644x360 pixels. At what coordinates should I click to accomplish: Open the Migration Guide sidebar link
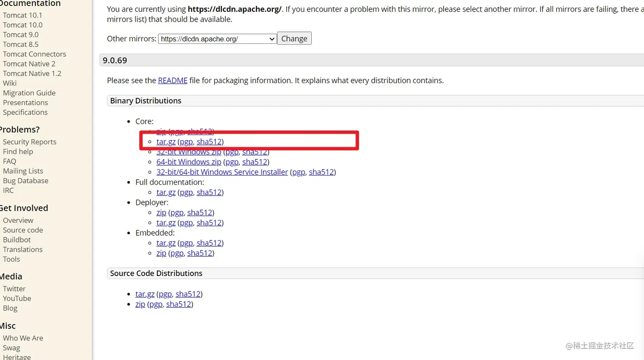click(x=29, y=93)
